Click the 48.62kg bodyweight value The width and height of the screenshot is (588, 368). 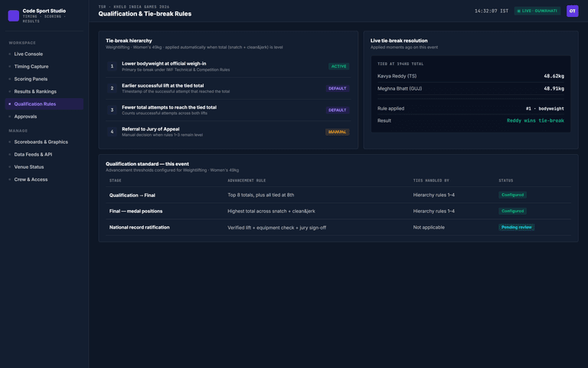[554, 76]
